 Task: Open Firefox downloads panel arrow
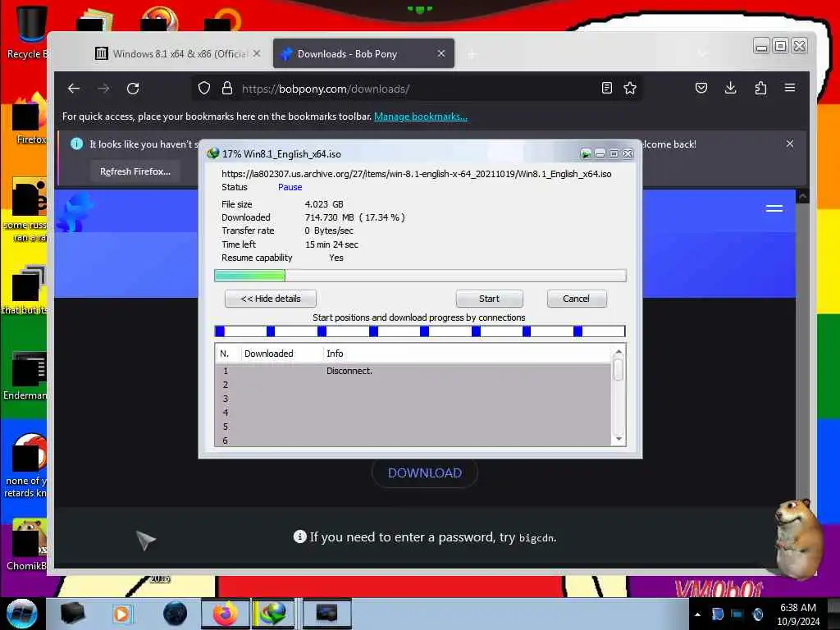tap(730, 88)
